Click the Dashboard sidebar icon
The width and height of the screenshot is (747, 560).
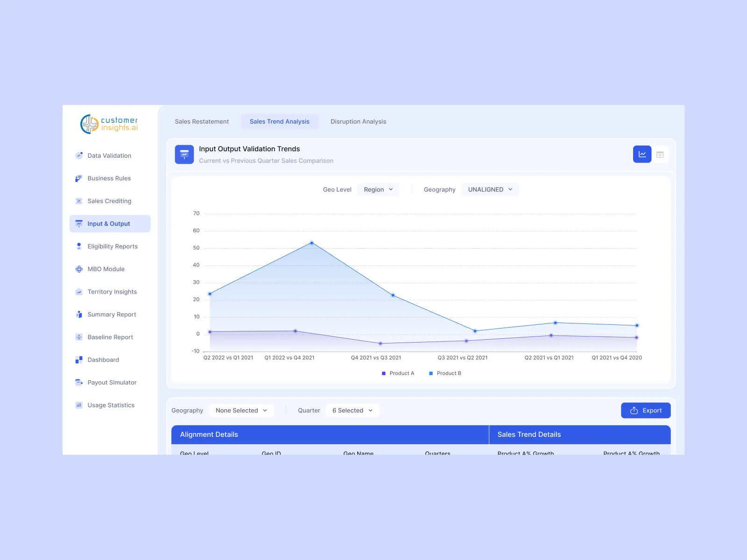[x=79, y=360]
